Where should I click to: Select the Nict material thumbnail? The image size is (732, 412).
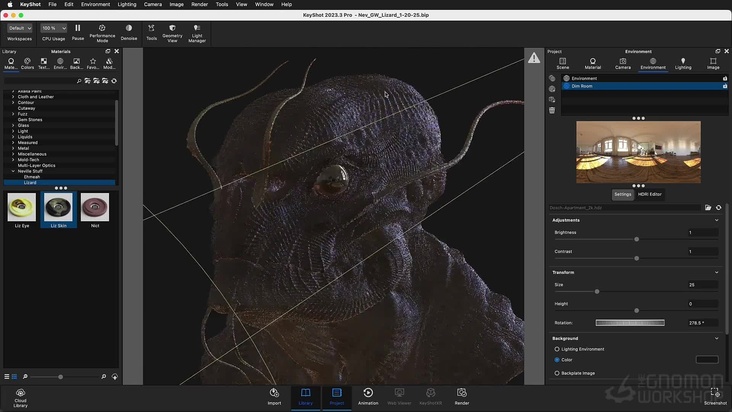[x=95, y=210]
